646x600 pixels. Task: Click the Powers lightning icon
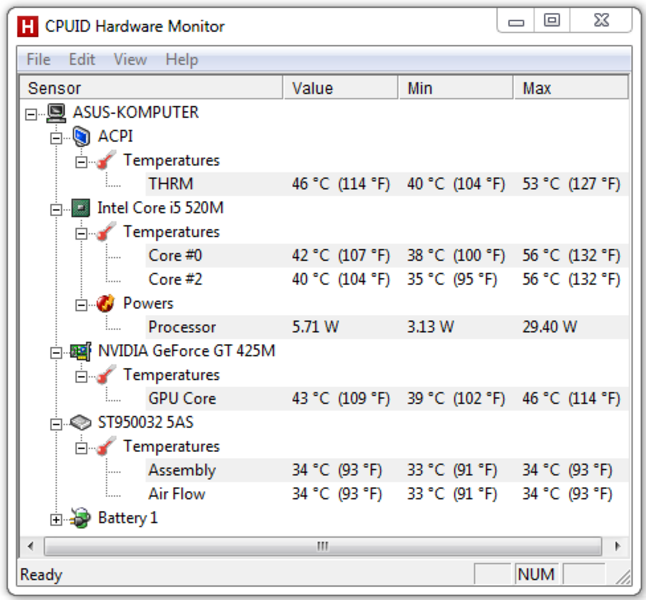[105, 304]
